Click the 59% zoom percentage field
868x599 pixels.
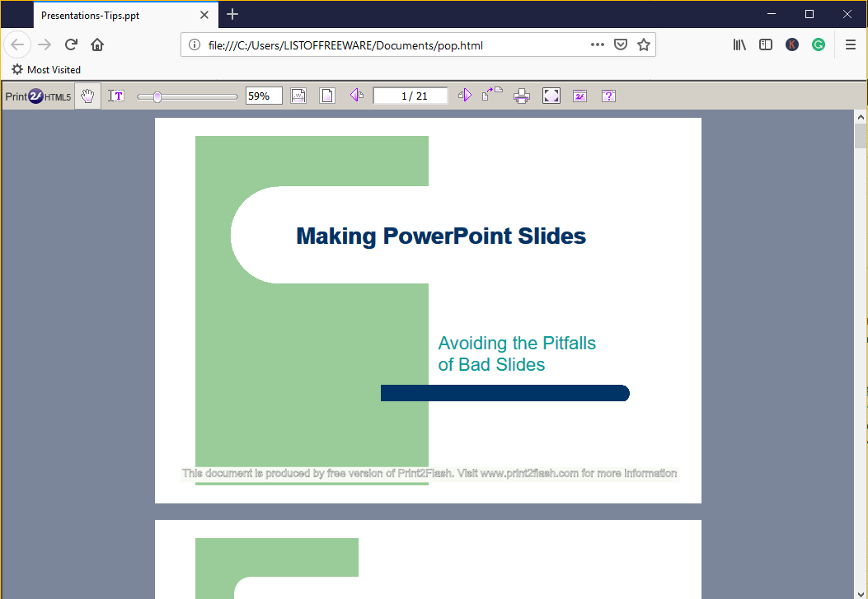264,96
